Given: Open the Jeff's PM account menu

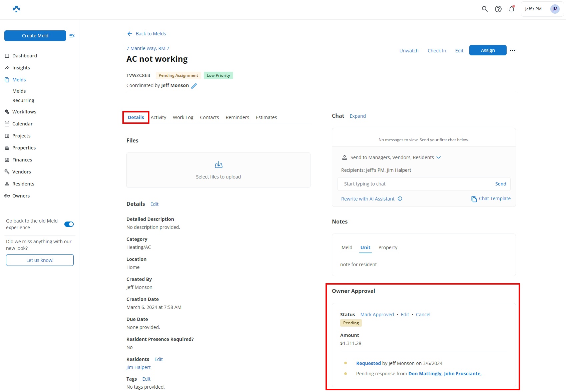Looking at the screenshot, I should tap(542, 9).
